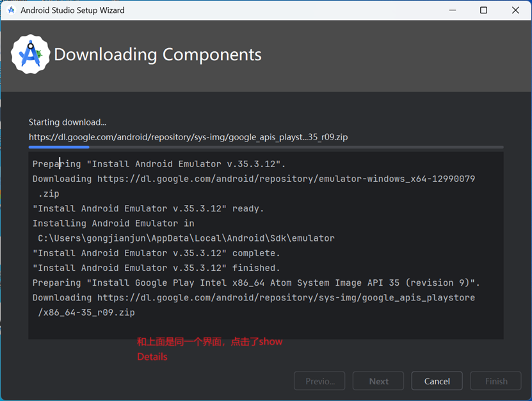Click the Starting download status text
The image size is (532, 401).
pyautogui.click(x=67, y=122)
